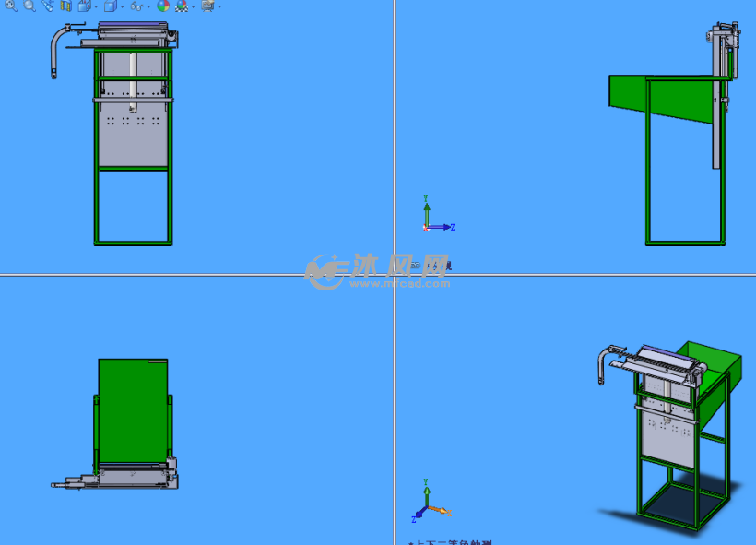The height and width of the screenshot is (545, 756).
Task: Click the View Orientation cube icon
Action: pyautogui.click(x=84, y=6)
